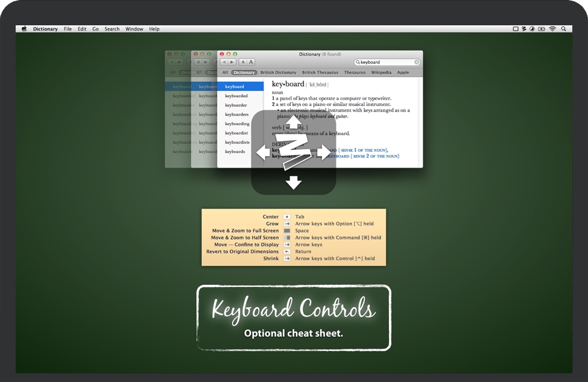Open the Window menu
Image resolution: width=588 pixels, height=382 pixels.
[134, 29]
